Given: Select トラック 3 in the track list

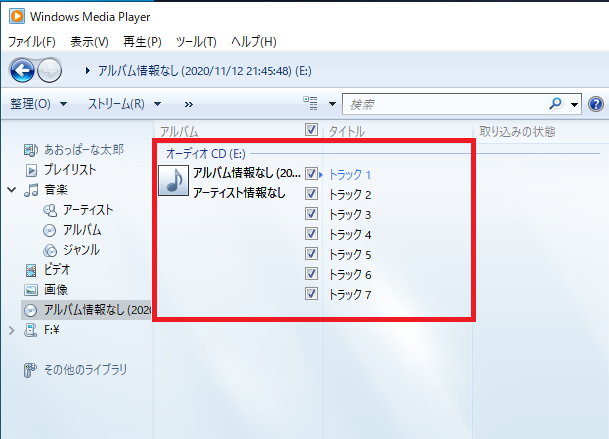Looking at the screenshot, I should 350,214.
